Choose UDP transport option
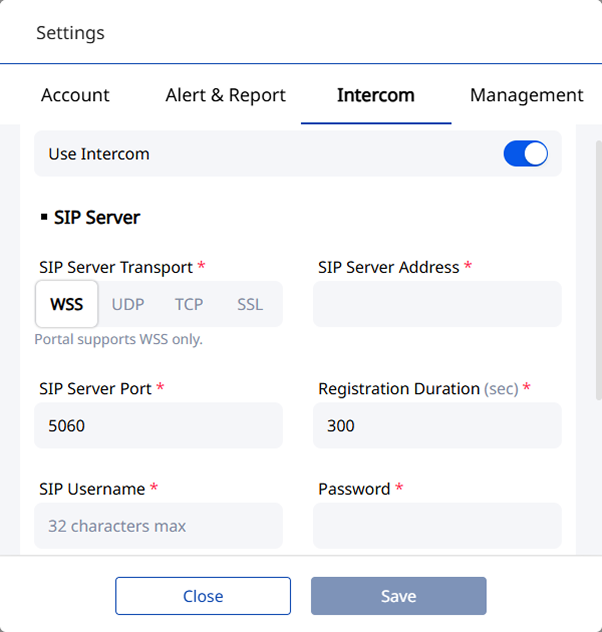The height and width of the screenshot is (632, 602). coord(128,304)
